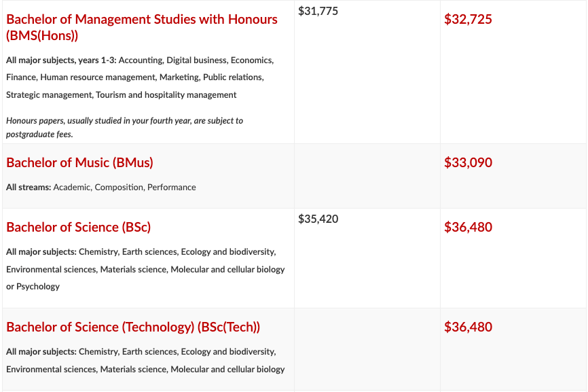This screenshot has width=588, height=392.
Task: Open the Bachelor of Science (Technology) link
Action: pos(133,327)
